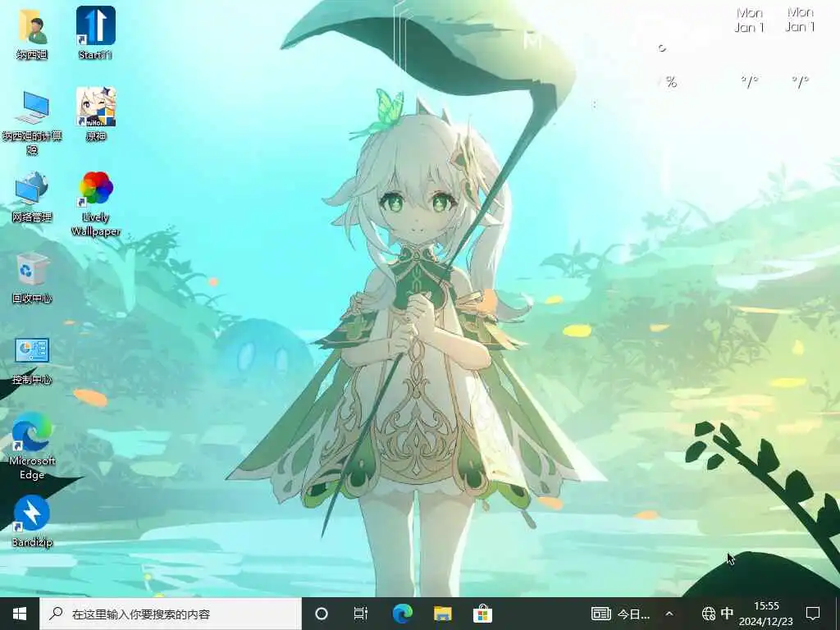Screen dimensions: 840x630
Task: Open Task View on the taskbar
Action: coord(361,614)
